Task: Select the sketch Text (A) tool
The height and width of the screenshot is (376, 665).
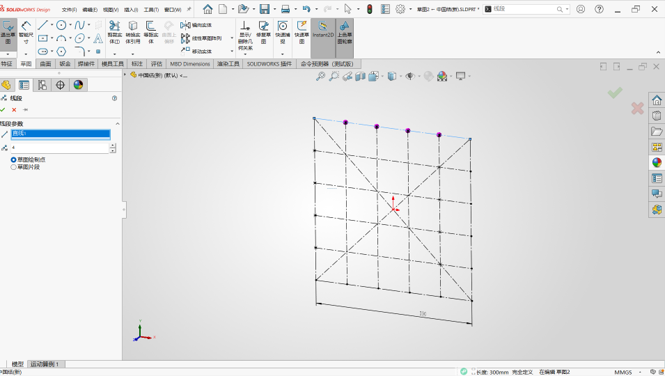Action: coord(98,39)
